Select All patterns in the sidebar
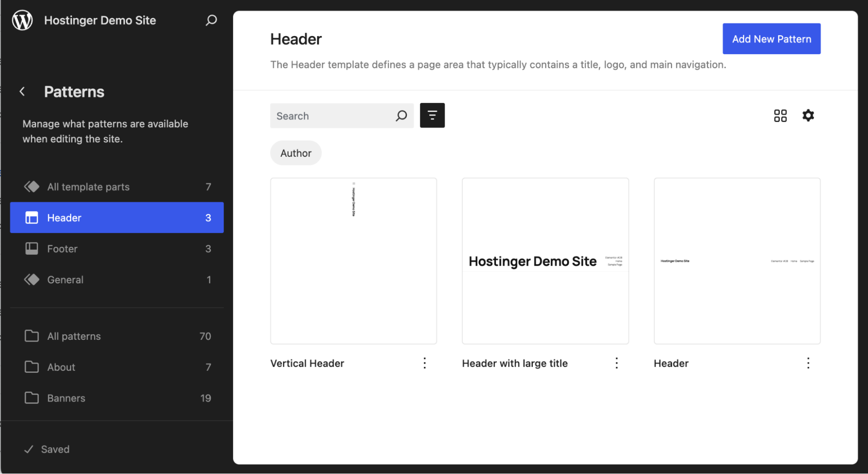This screenshot has height=474, width=868. click(x=74, y=336)
